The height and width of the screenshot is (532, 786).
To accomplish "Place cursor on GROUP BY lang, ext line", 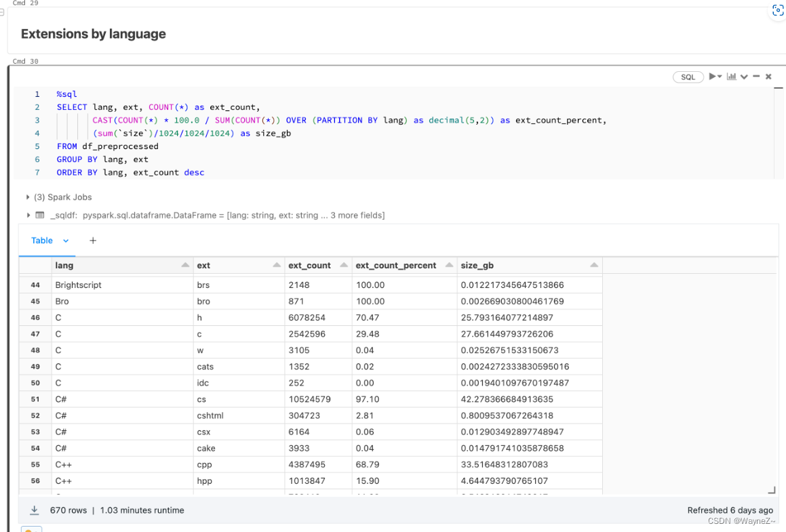I will click(x=102, y=159).
